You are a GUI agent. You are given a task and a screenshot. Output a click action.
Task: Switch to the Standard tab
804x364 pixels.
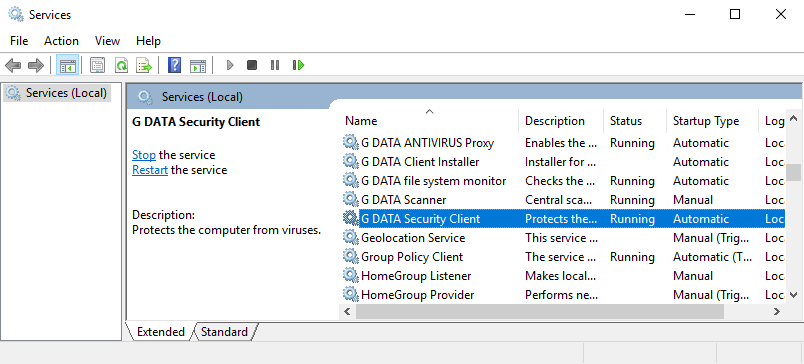pyautogui.click(x=224, y=332)
